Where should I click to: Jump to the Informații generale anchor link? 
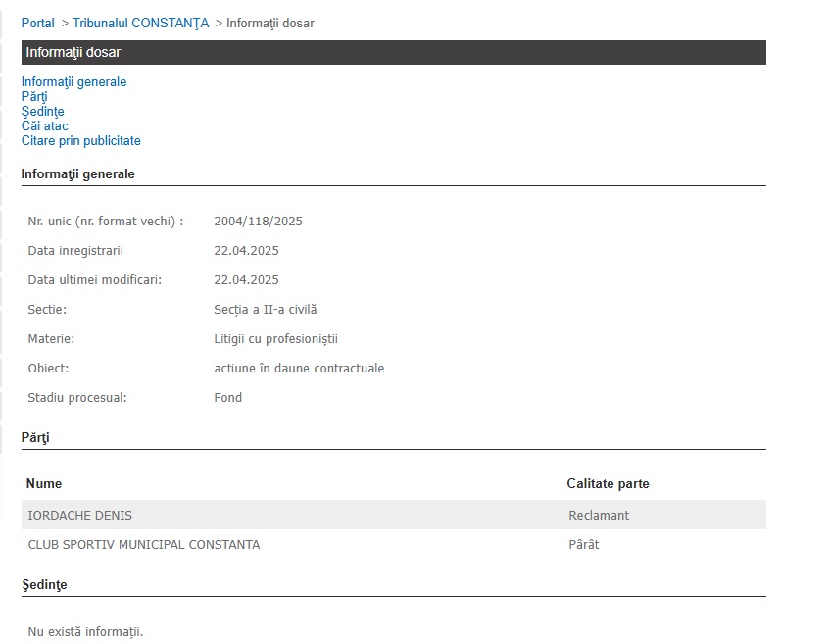click(73, 82)
